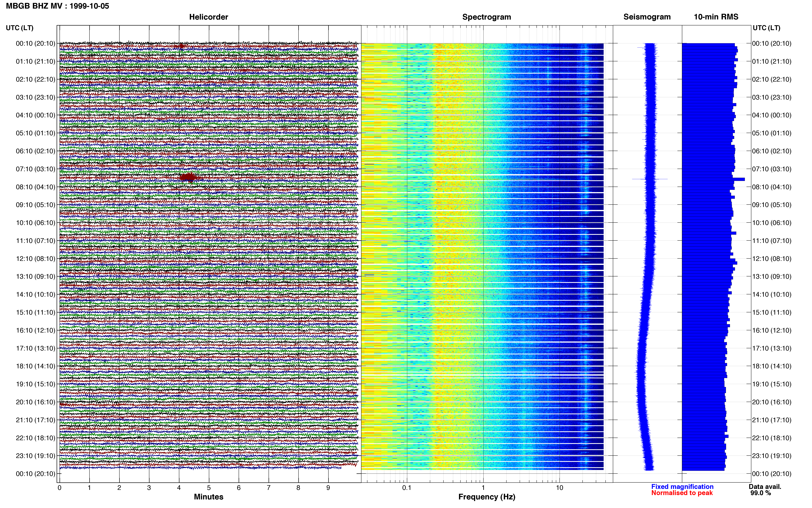Click left time label '13:10 (09:10)'
This screenshot has height=508, width=812.
(x=36, y=277)
